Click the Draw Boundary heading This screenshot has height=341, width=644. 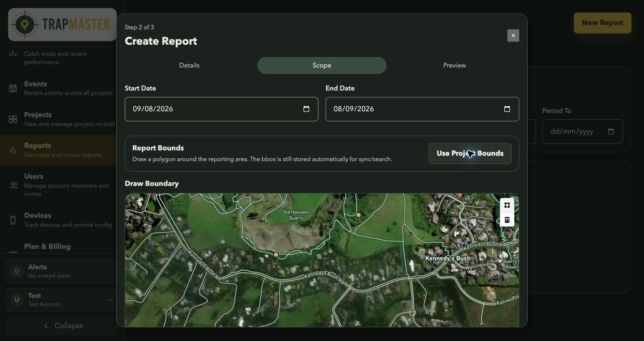click(152, 184)
